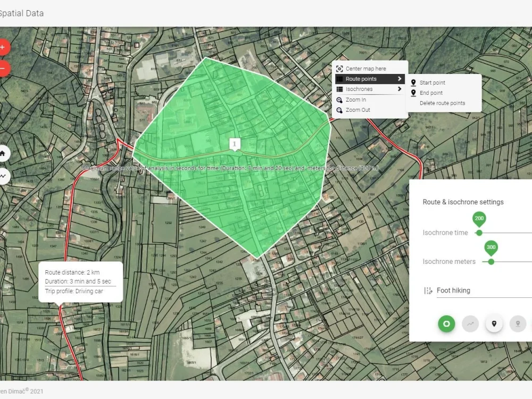Click the red zoom-in plus button
The width and height of the screenshot is (532, 399).
3,47
